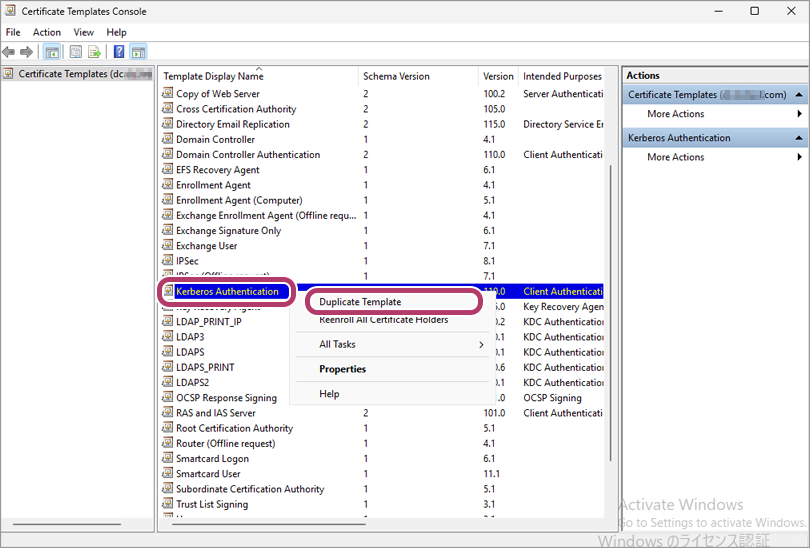Viewport: 810px width, 548px height.
Task: Open Help via the blue question-mark icon
Action: click(119, 52)
